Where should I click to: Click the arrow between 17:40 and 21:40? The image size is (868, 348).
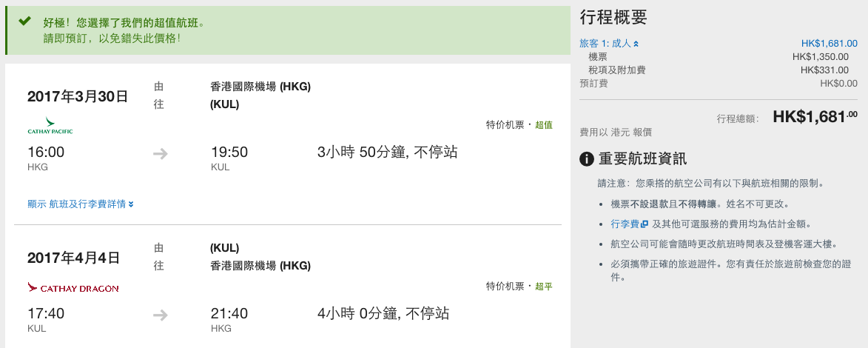click(x=161, y=315)
